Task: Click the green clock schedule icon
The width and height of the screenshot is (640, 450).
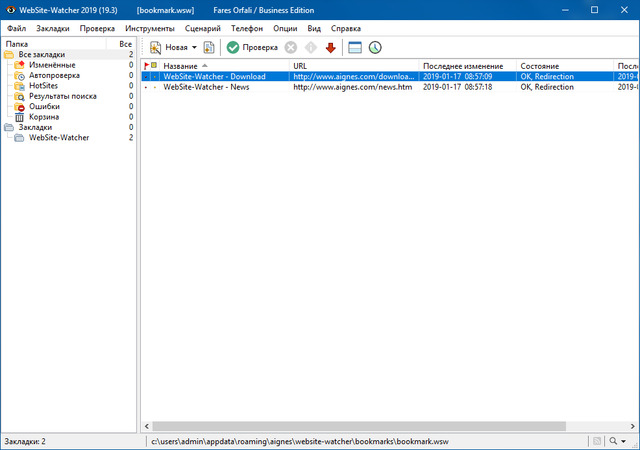Action: point(375,47)
